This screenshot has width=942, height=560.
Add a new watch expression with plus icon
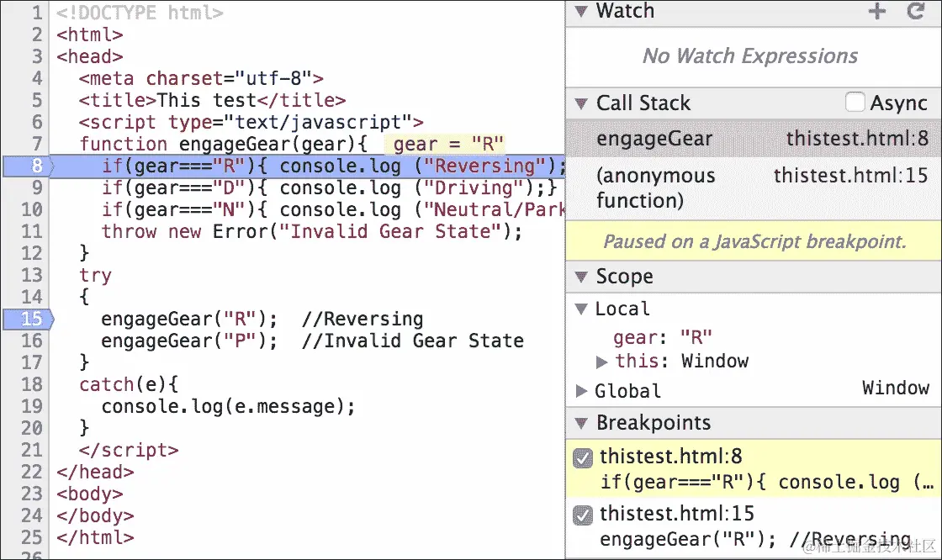pos(876,11)
